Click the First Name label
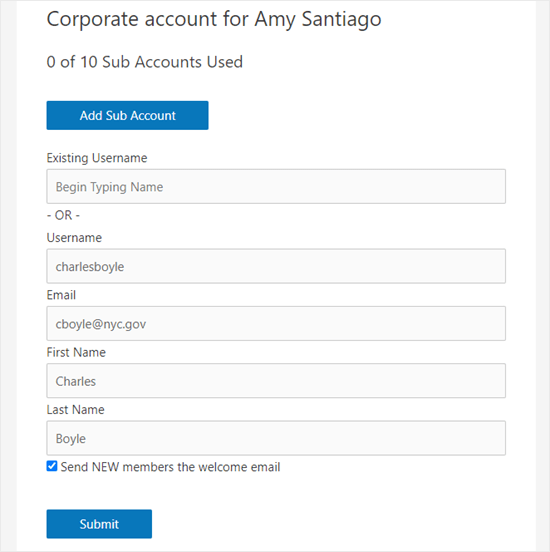 point(76,352)
